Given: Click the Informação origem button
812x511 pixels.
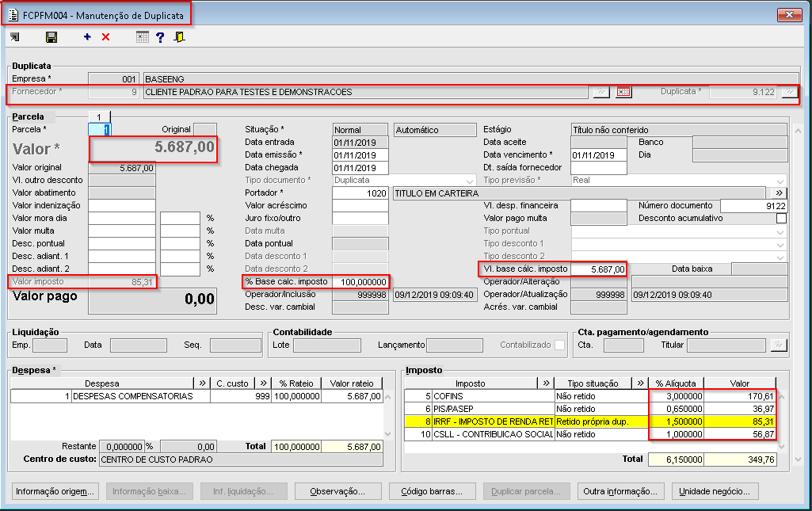Looking at the screenshot, I should tap(55, 491).
